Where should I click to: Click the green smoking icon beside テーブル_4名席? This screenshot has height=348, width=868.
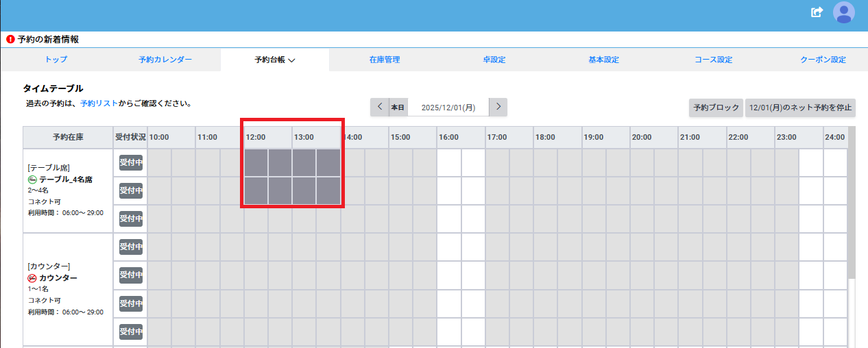click(x=32, y=179)
